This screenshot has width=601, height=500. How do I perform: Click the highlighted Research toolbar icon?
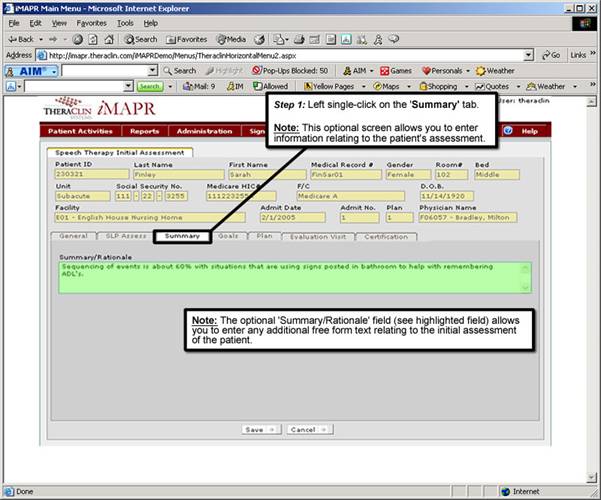coord(346,39)
